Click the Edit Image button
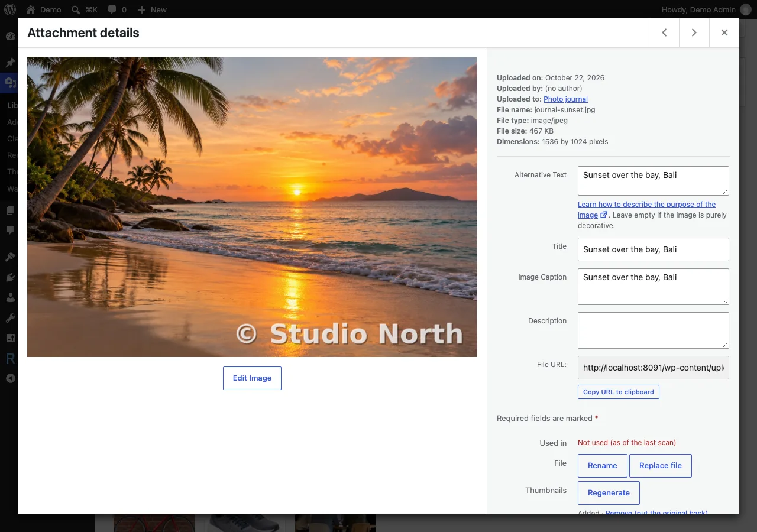This screenshot has width=757, height=532. 252,378
